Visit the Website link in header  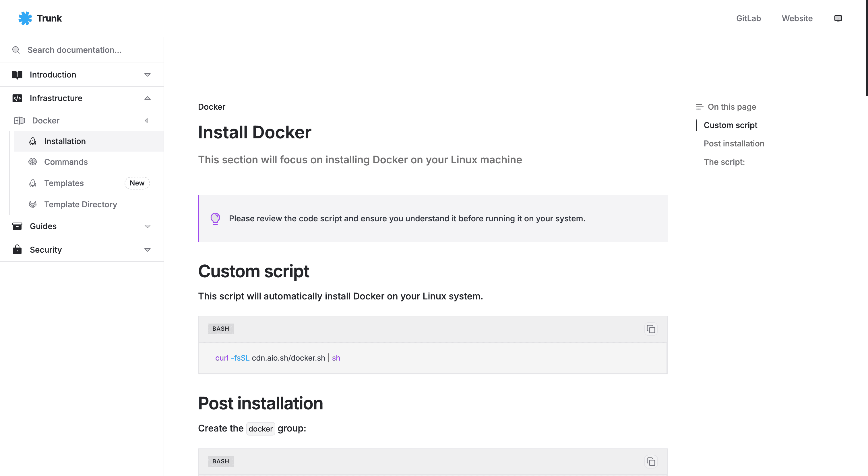pyautogui.click(x=797, y=18)
